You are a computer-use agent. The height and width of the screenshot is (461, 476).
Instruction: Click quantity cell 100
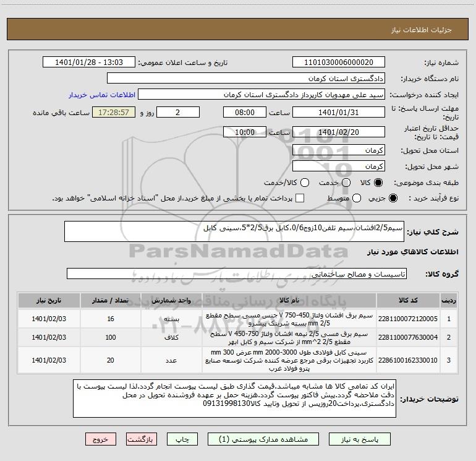point(110,337)
